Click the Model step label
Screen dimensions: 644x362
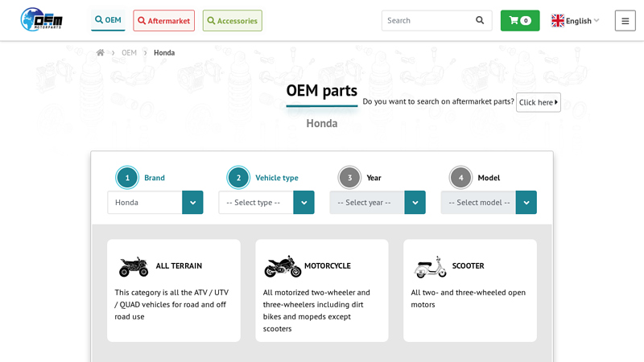[x=489, y=178]
